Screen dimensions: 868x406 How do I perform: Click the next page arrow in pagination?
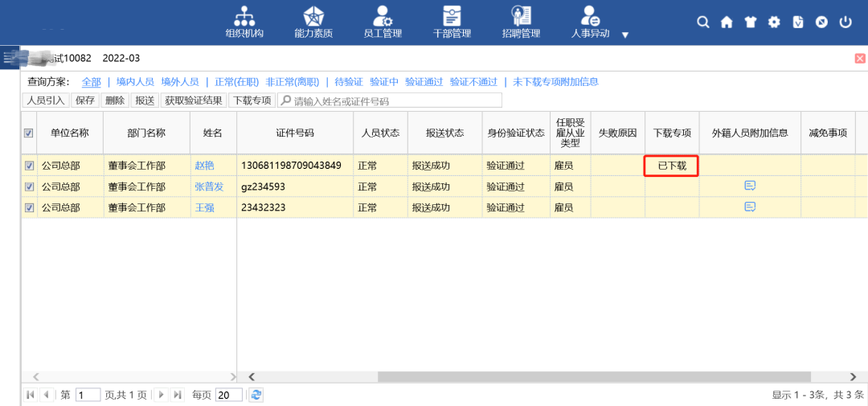pos(162,395)
